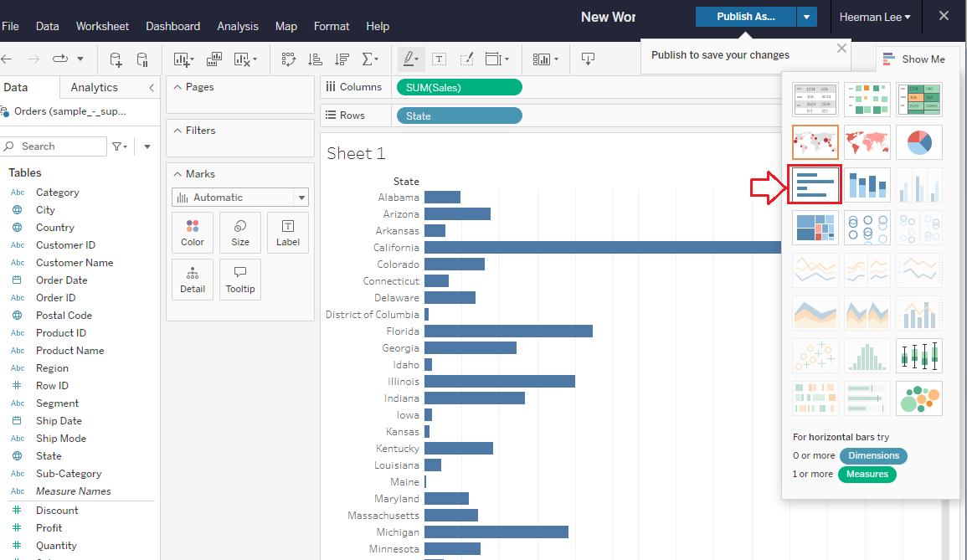
Task: Click Swap Rows and Columns icon
Action: 289,59
